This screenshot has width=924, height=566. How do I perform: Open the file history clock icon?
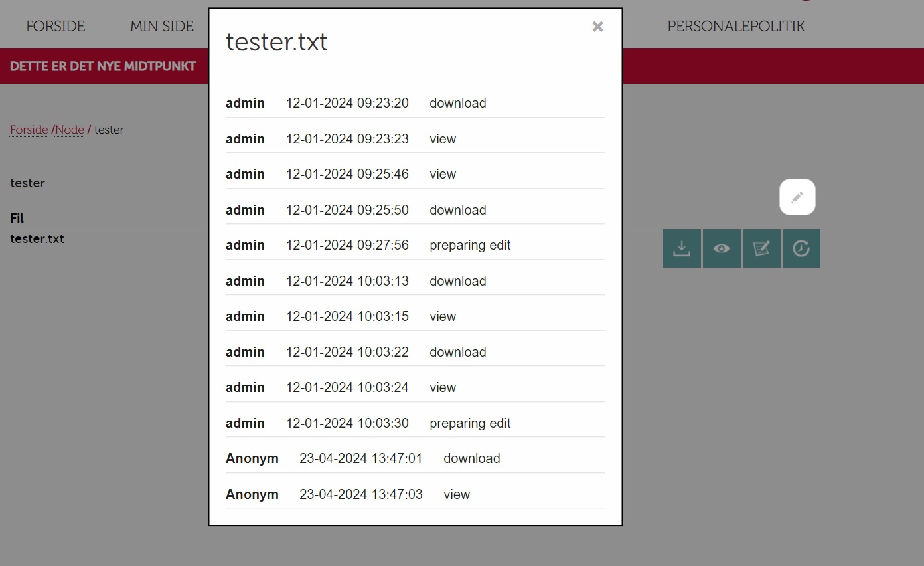click(x=801, y=248)
